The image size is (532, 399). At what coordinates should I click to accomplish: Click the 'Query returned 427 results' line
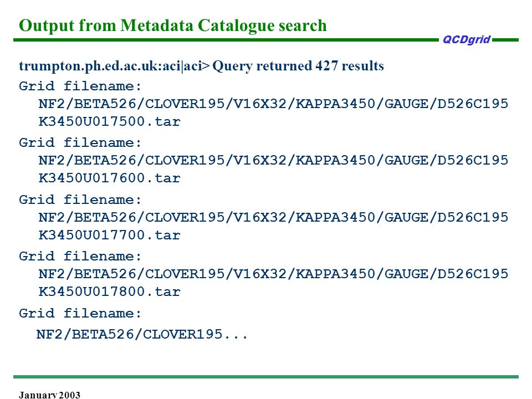[x=298, y=65]
